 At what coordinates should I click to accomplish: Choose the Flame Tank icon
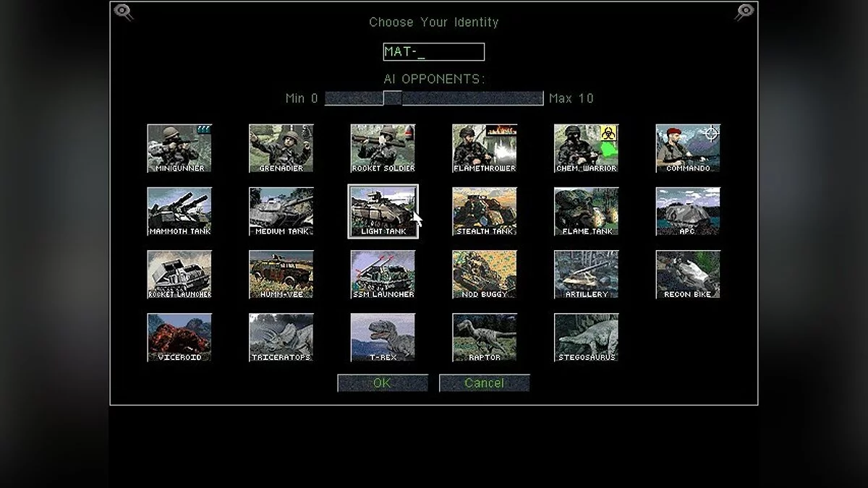587,211
